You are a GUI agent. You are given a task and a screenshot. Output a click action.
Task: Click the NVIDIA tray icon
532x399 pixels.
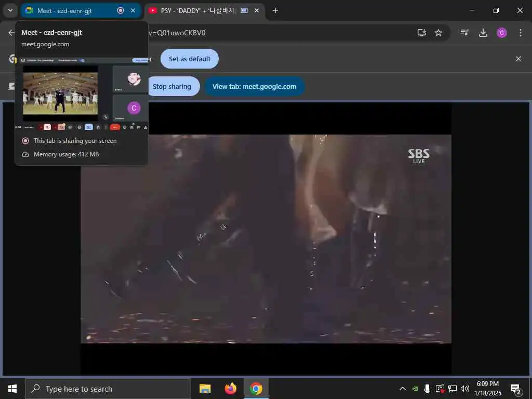tap(415, 389)
